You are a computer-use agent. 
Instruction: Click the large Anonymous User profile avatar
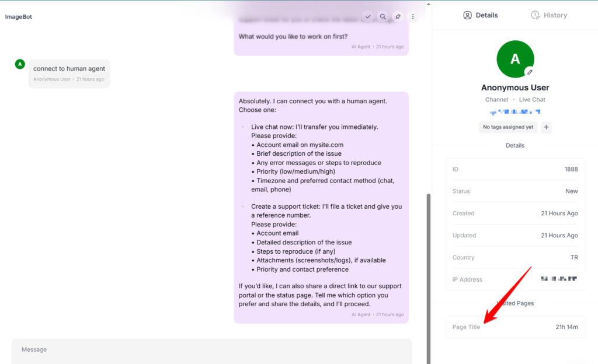tap(514, 59)
